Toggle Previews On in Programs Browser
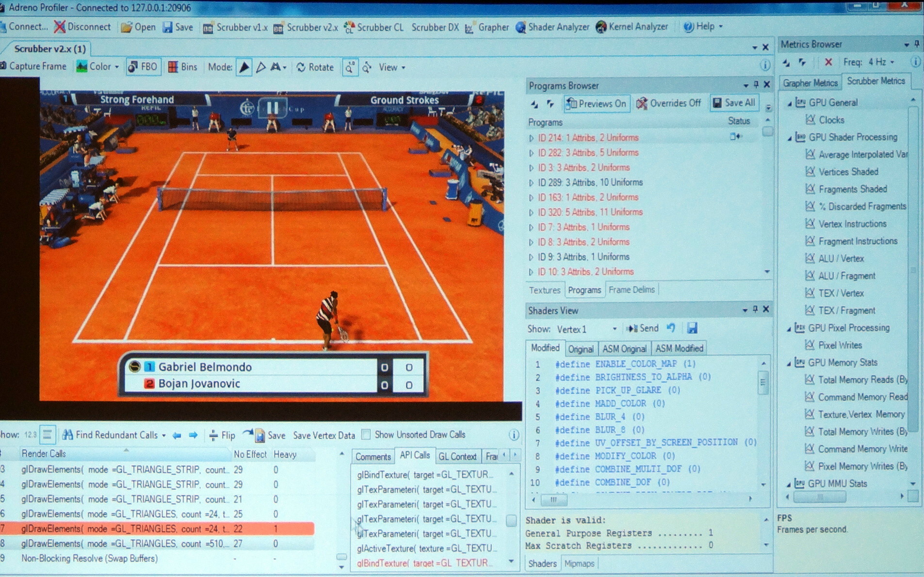924x577 pixels. tap(596, 103)
